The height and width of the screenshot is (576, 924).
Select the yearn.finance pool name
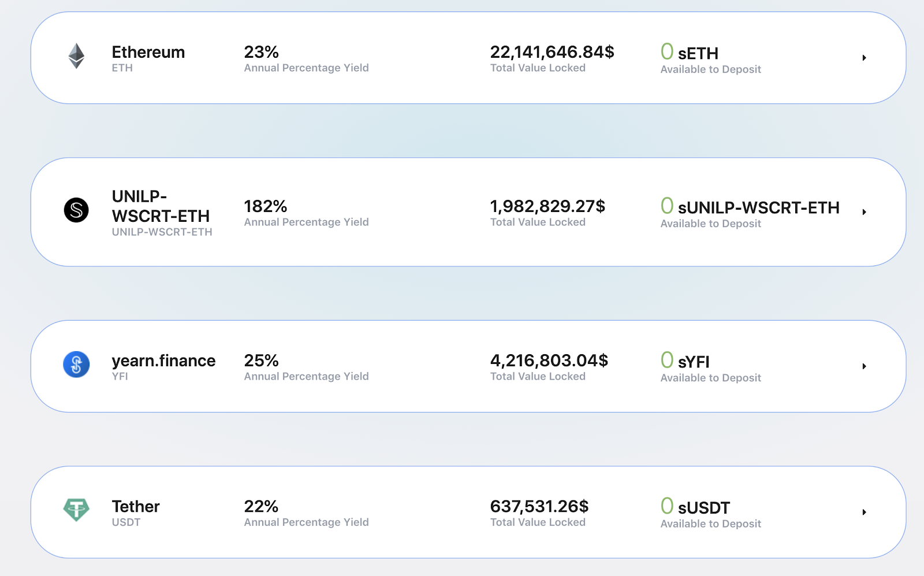pyautogui.click(x=163, y=361)
